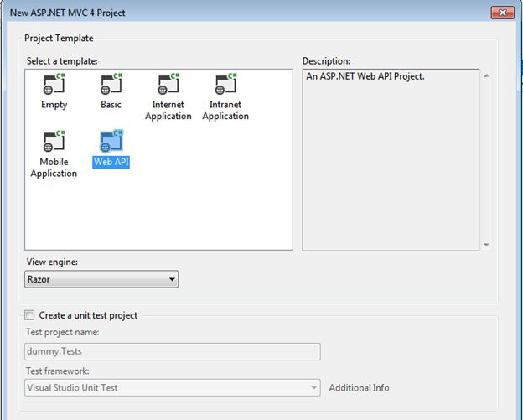This screenshot has width=523, height=420.
Task: Click the 'Select a template:' label
Action: [x=62, y=61]
